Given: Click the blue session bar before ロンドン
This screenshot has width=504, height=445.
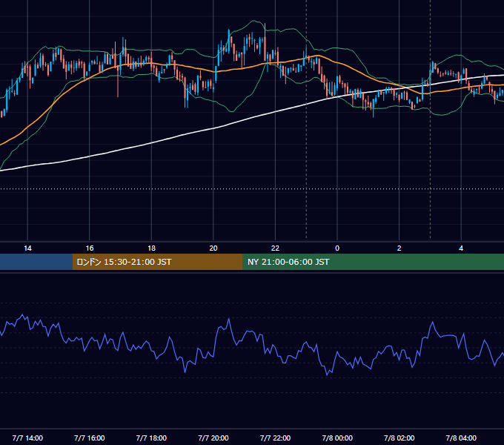Looking at the screenshot, I should [36, 262].
